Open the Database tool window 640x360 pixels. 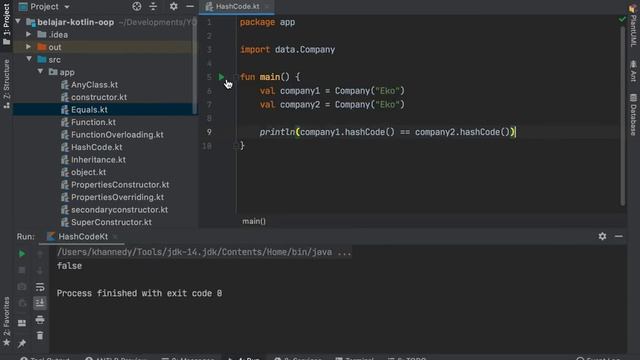(x=633, y=114)
